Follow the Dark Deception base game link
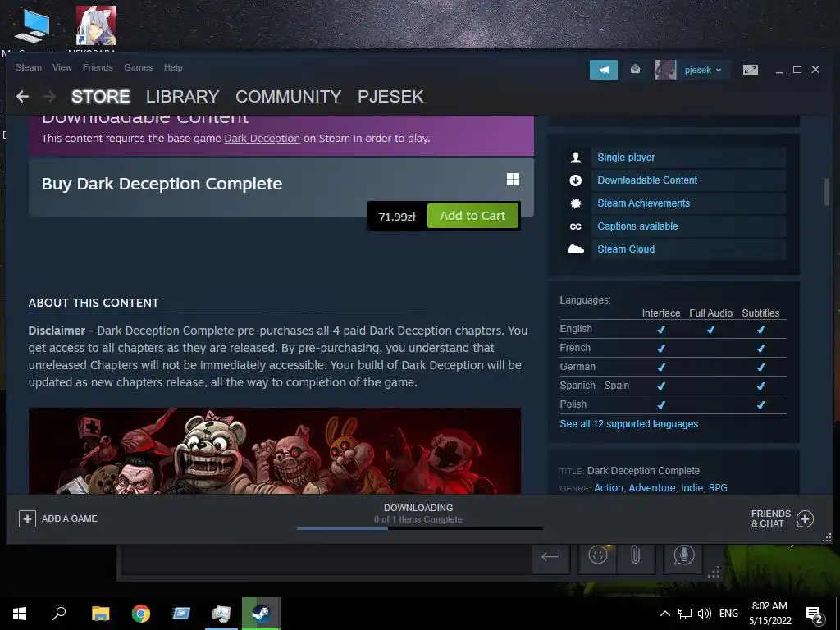Image resolution: width=840 pixels, height=630 pixels. tap(262, 138)
